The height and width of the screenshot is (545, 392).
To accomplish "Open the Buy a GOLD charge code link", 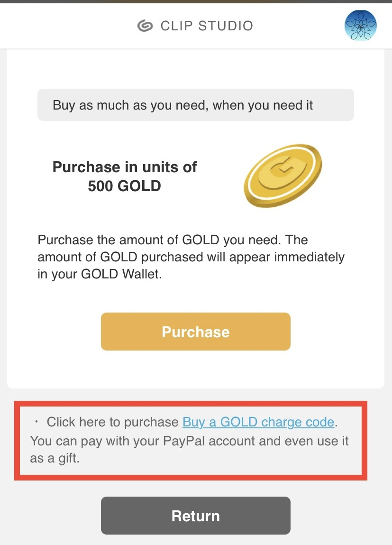I will (259, 422).
